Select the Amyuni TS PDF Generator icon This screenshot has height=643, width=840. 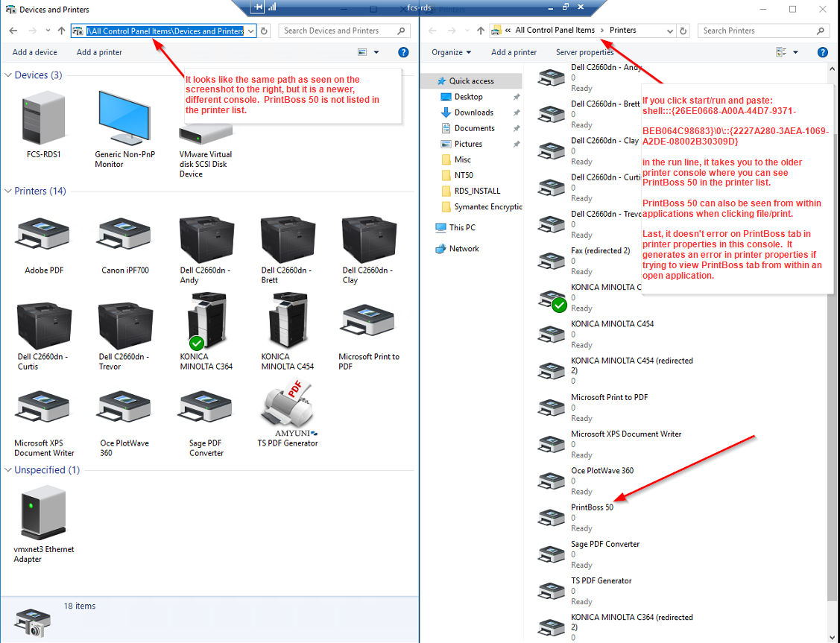coord(288,408)
